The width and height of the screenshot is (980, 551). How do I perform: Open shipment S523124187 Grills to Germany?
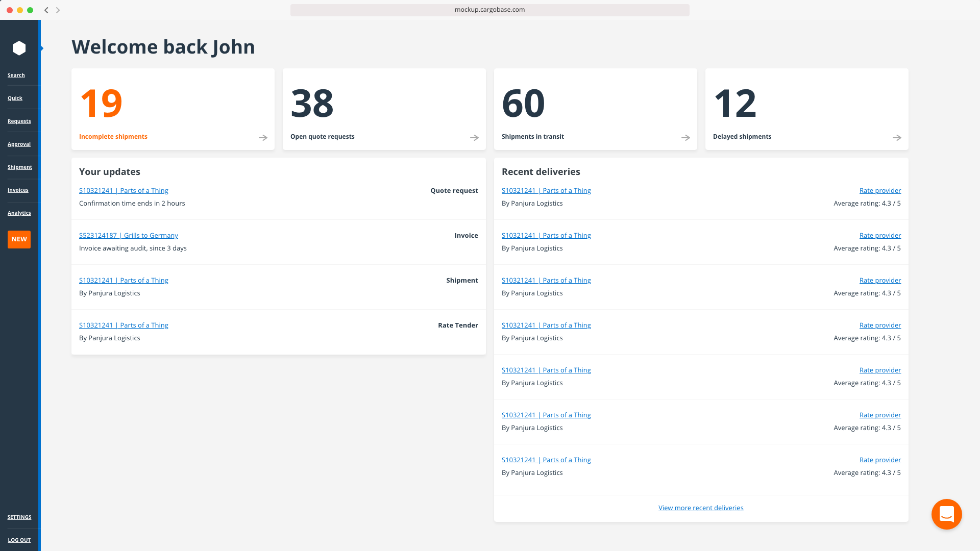click(128, 235)
